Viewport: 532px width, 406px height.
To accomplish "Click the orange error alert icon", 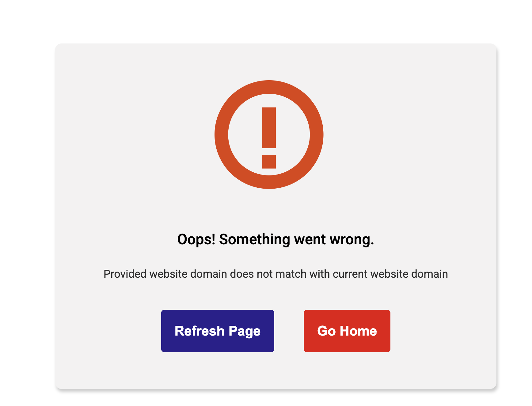I will tap(269, 134).
